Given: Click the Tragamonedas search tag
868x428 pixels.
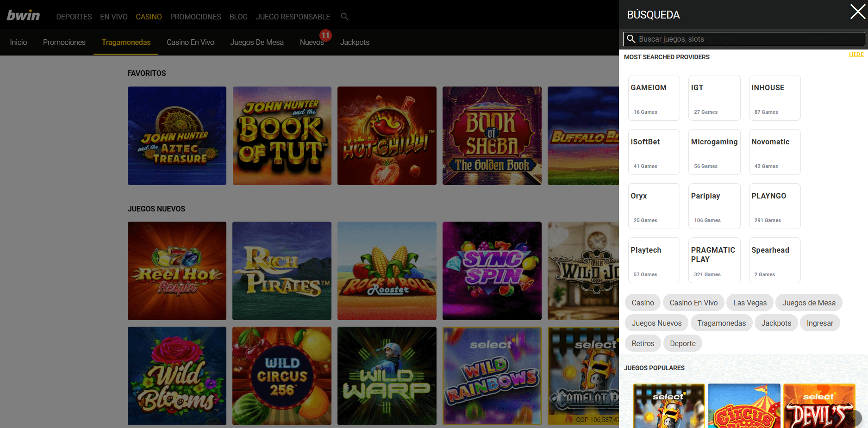Looking at the screenshot, I should [721, 323].
